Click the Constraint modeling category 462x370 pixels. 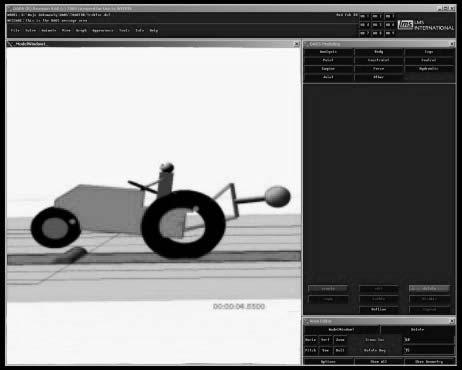click(379, 60)
